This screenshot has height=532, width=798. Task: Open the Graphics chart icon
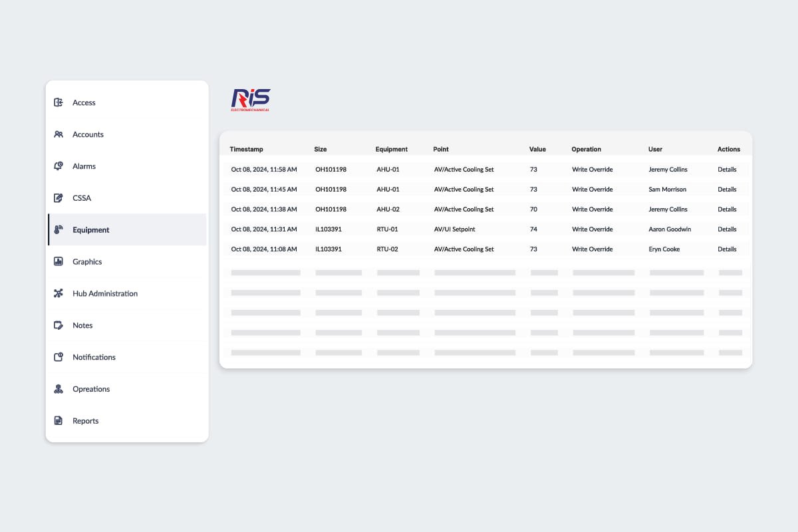tap(59, 261)
